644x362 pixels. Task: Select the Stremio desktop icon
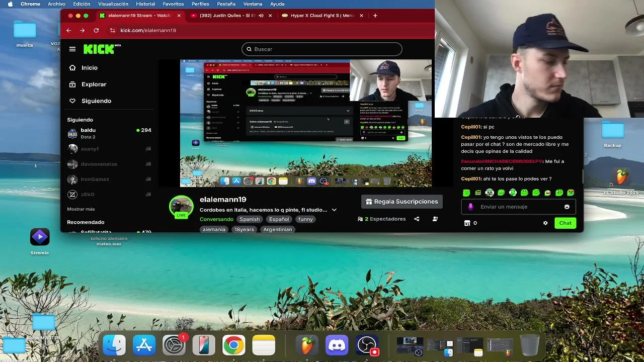40,242
